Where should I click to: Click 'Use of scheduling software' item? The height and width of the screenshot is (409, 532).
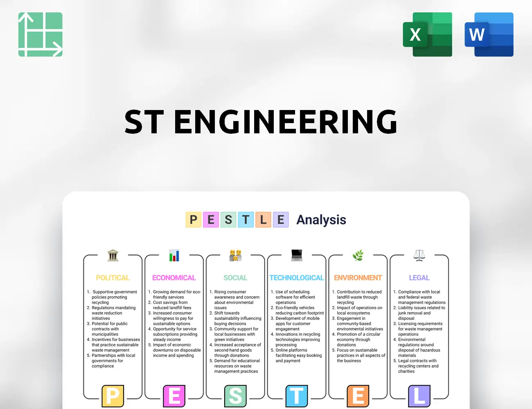click(x=293, y=297)
